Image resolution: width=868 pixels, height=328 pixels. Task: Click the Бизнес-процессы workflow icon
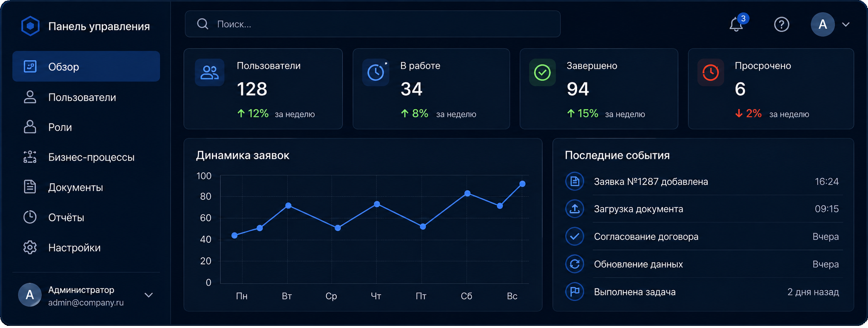coord(30,157)
